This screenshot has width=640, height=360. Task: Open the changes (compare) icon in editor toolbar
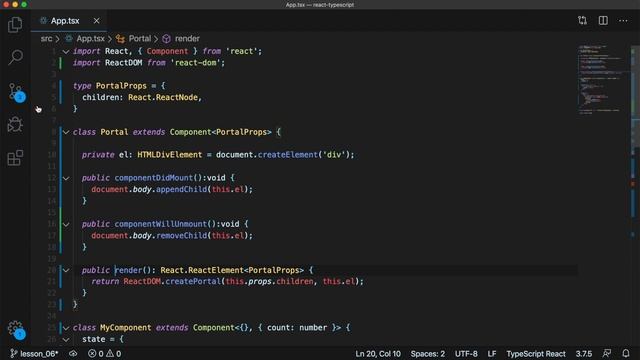coord(582,20)
